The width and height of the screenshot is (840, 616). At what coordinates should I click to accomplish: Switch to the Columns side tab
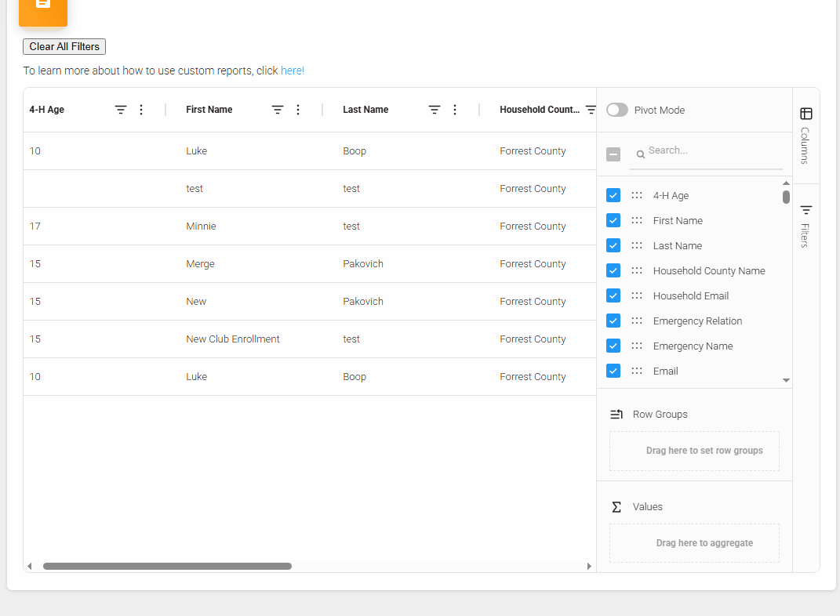click(x=805, y=136)
